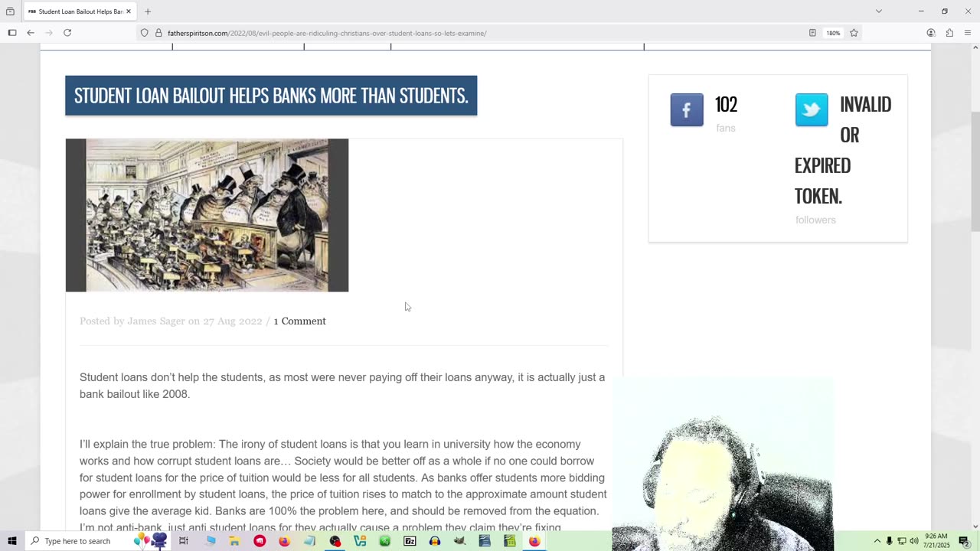Show hidden system tray icons
This screenshot has width=980, height=551.
(x=877, y=541)
